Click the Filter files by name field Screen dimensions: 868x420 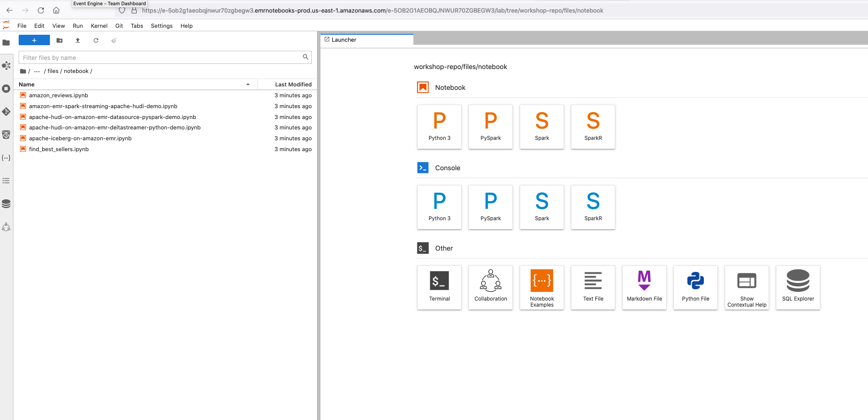[x=165, y=57]
